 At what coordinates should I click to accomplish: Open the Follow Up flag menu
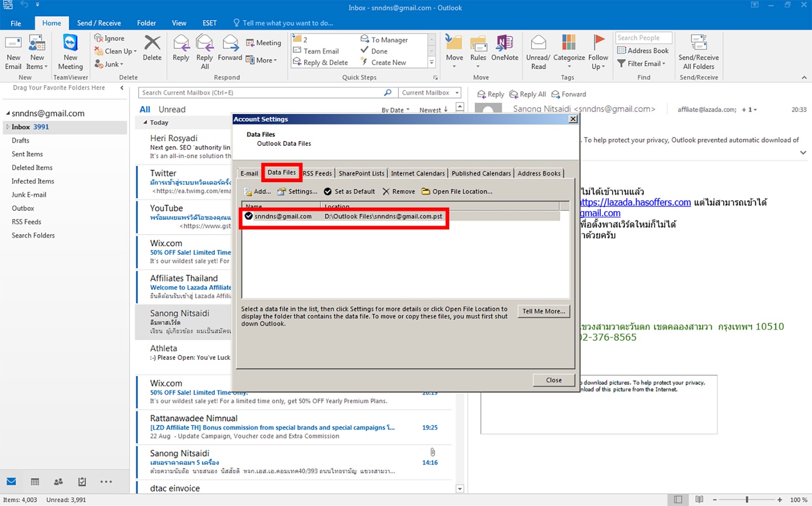point(598,52)
